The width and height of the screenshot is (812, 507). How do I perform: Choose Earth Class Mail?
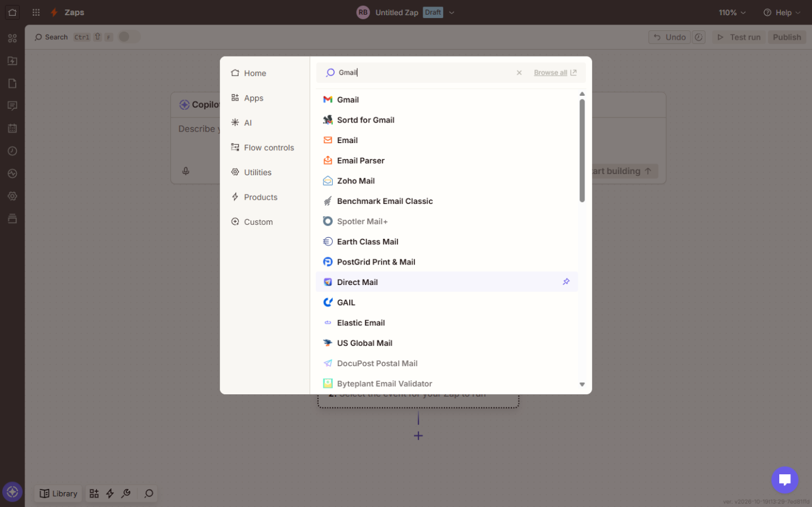click(447, 241)
